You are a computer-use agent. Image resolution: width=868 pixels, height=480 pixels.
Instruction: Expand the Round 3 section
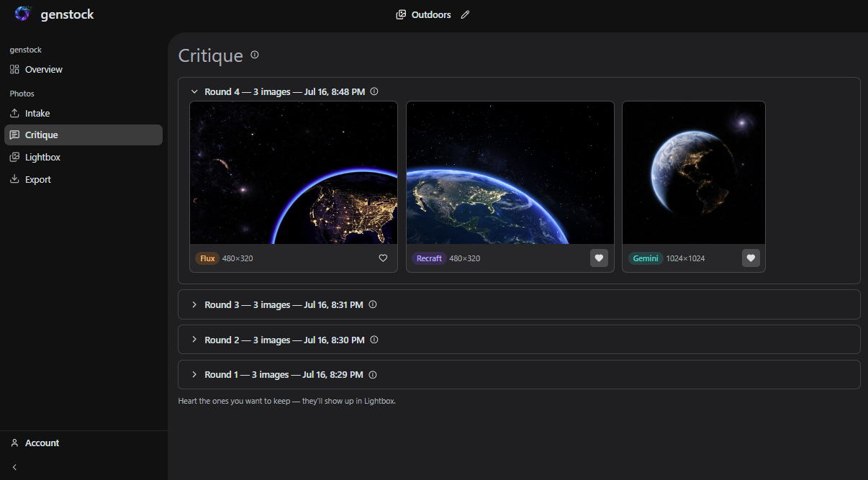194,304
